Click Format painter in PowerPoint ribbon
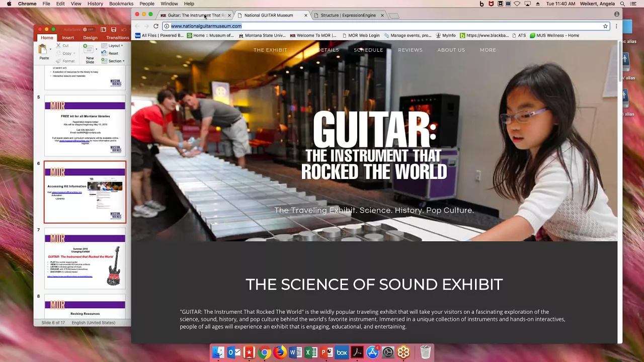Viewport: 644px width, 362px height. [65, 61]
